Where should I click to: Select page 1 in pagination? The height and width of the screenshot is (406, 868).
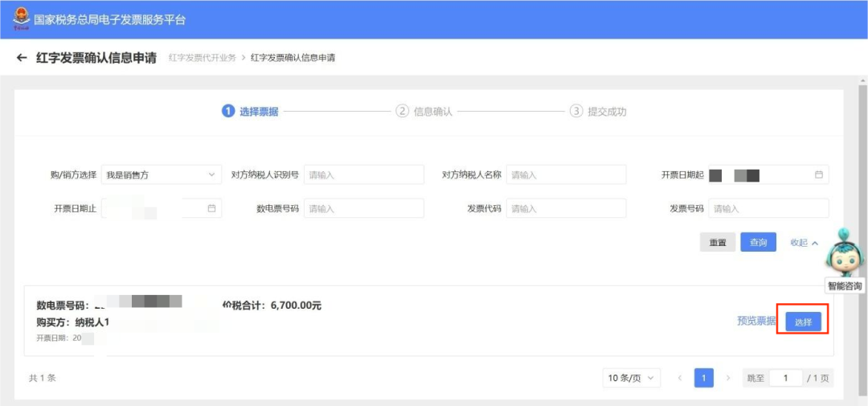coord(703,378)
